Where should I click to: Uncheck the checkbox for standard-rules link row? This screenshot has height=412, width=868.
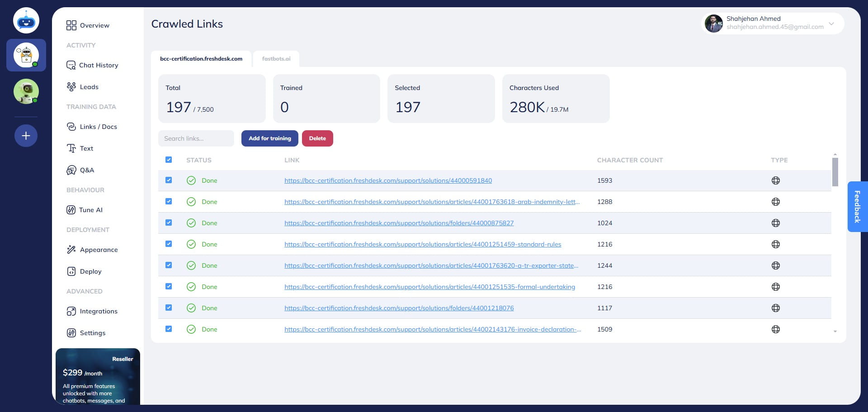click(x=169, y=244)
